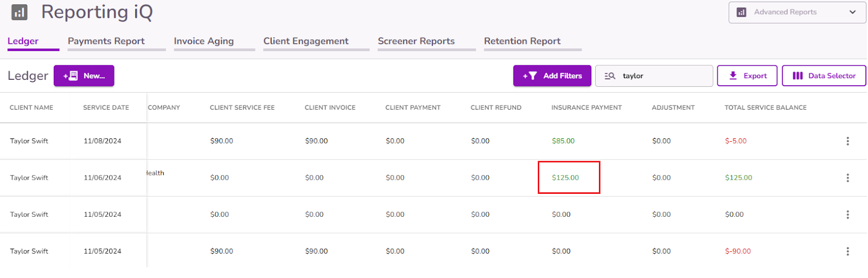Screen dimensions: 868x278
Task: Click the search magnifier icon
Action: (610, 76)
